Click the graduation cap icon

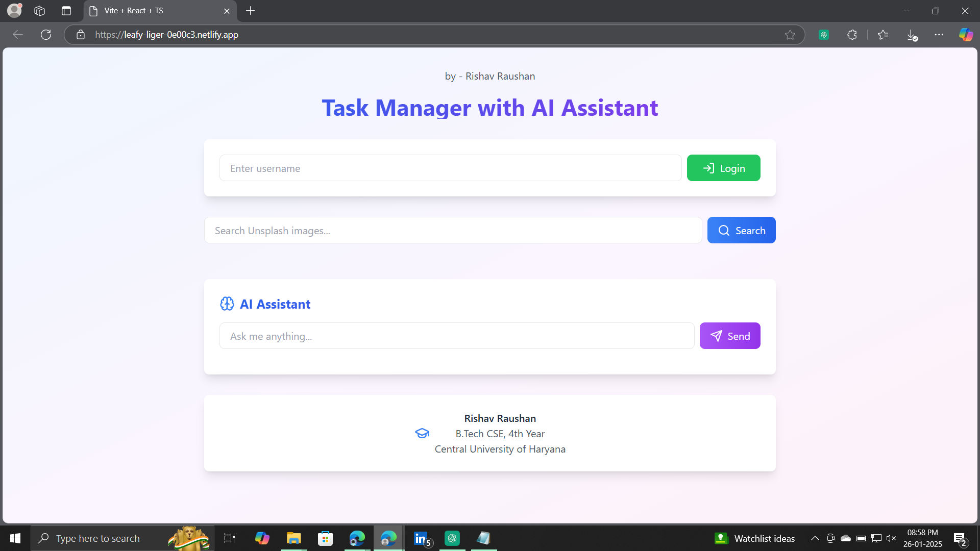point(422,434)
